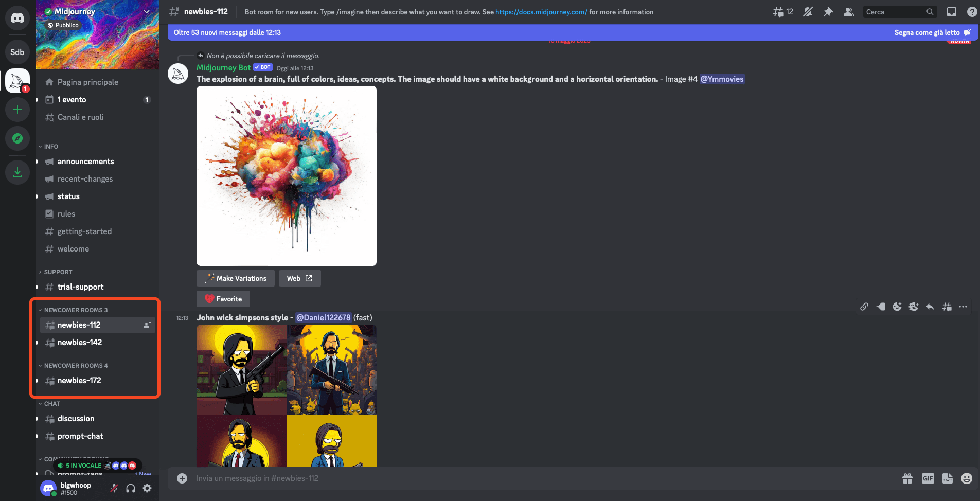Open the trial-support channel
Screen dimensions: 980x501
pos(97,287)
